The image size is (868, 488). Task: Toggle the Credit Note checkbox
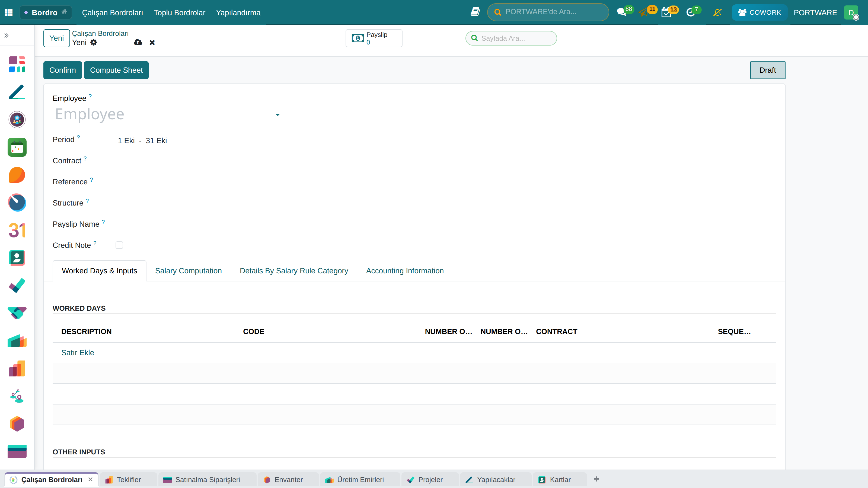pyautogui.click(x=119, y=245)
